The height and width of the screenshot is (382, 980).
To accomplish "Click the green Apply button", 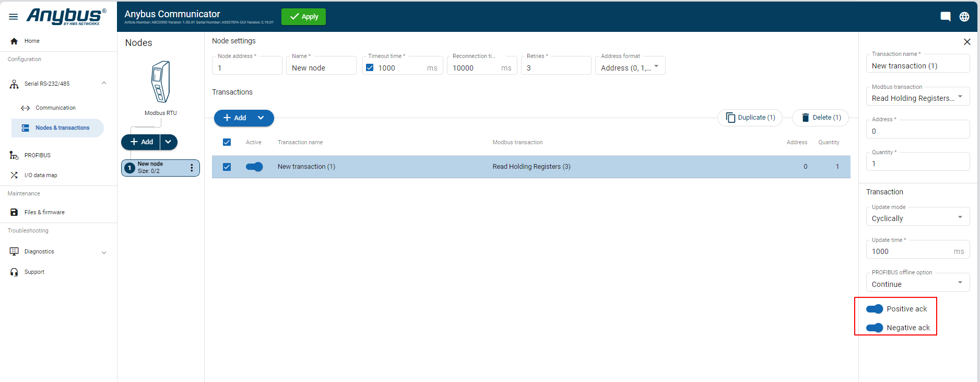I will (303, 17).
